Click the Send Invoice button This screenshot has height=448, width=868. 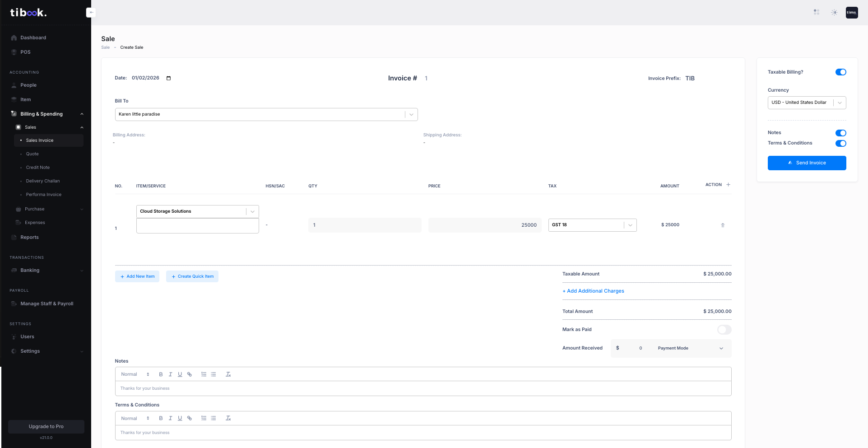click(x=807, y=163)
